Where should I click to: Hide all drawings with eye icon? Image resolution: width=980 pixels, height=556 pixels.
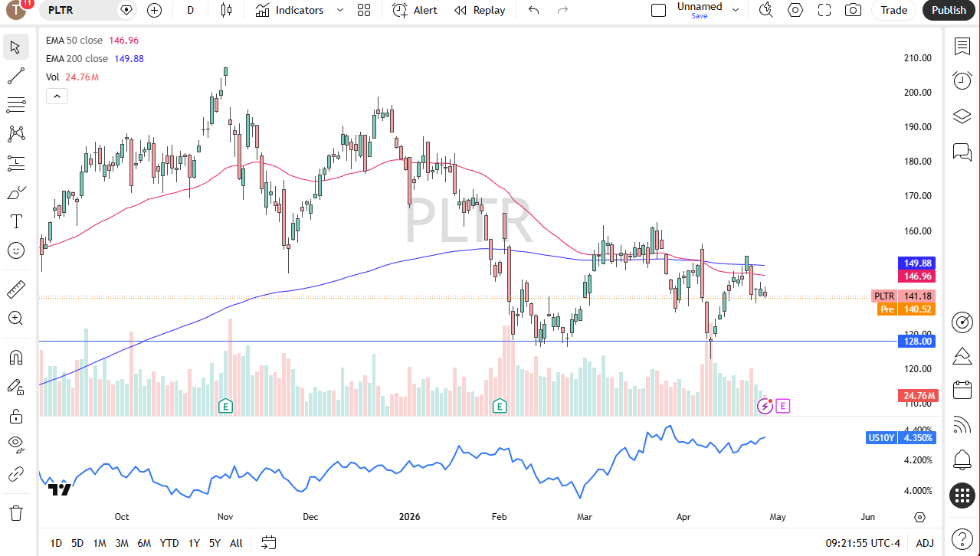point(16,445)
